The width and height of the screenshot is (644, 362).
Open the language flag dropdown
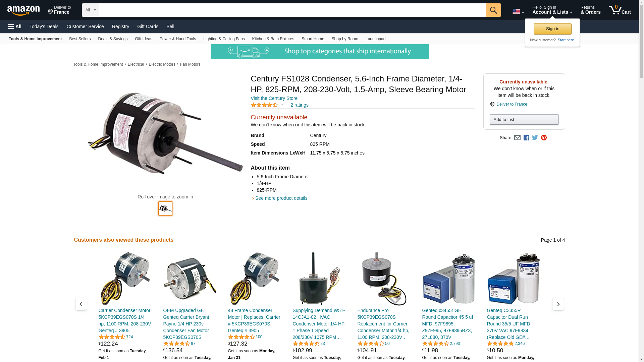click(x=518, y=11)
